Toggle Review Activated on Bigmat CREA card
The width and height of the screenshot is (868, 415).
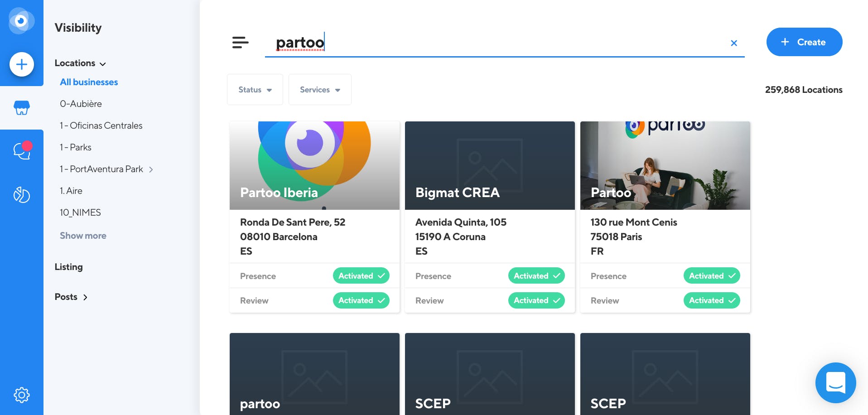(536, 300)
